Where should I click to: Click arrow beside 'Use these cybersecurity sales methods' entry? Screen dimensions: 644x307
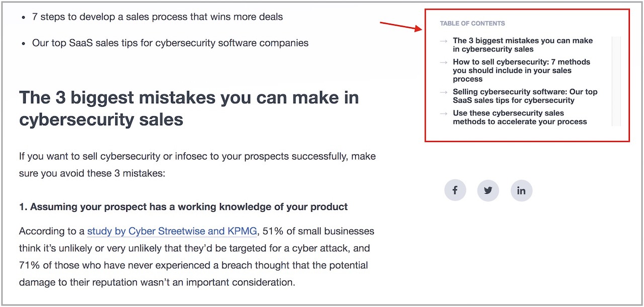point(443,113)
